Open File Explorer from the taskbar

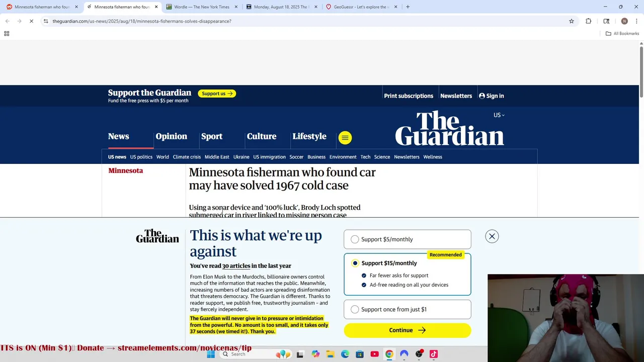[330, 354]
